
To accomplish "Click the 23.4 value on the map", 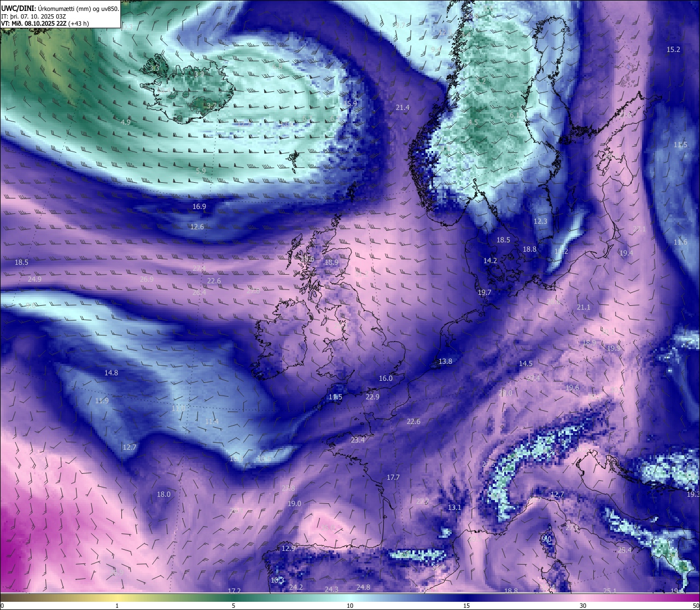I will pos(358,440).
